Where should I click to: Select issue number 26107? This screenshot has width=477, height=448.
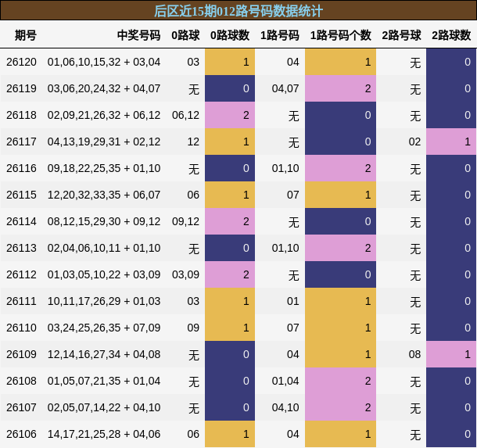(21, 407)
